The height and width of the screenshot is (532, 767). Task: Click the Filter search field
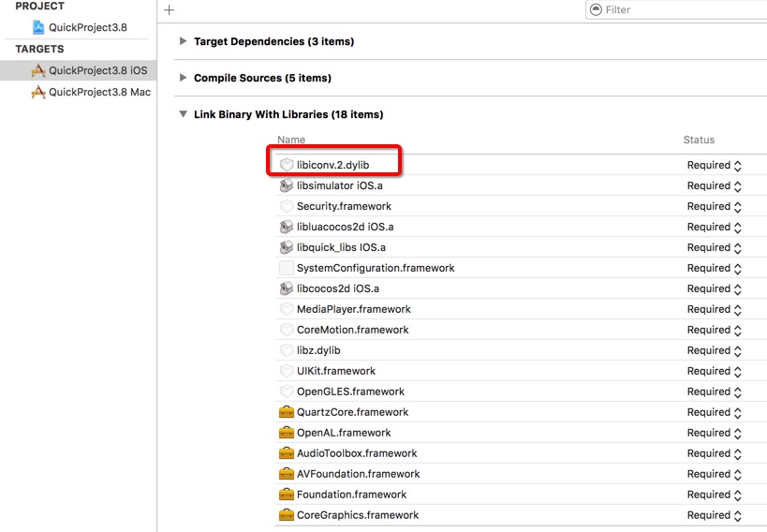pos(676,9)
